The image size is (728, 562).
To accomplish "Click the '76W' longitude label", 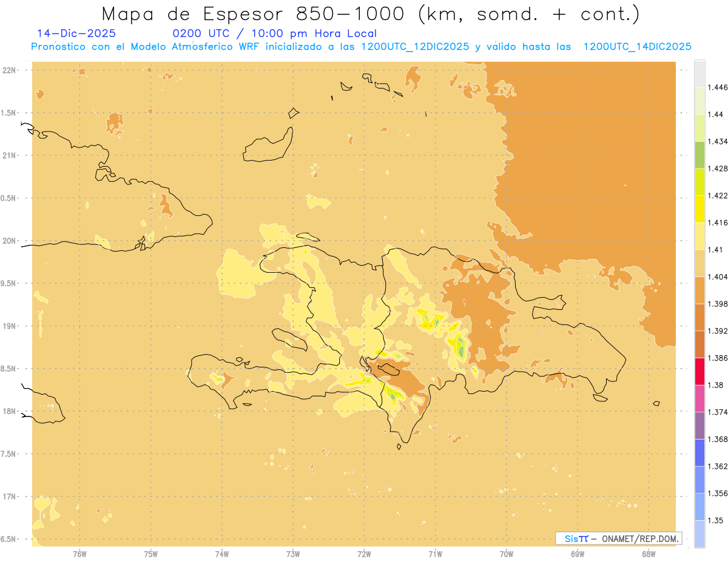I will click(79, 554).
